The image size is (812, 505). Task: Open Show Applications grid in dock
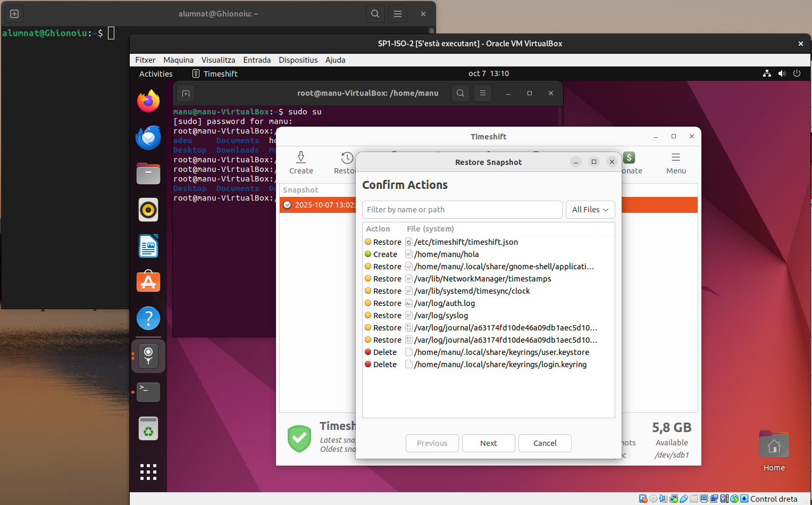(148, 471)
